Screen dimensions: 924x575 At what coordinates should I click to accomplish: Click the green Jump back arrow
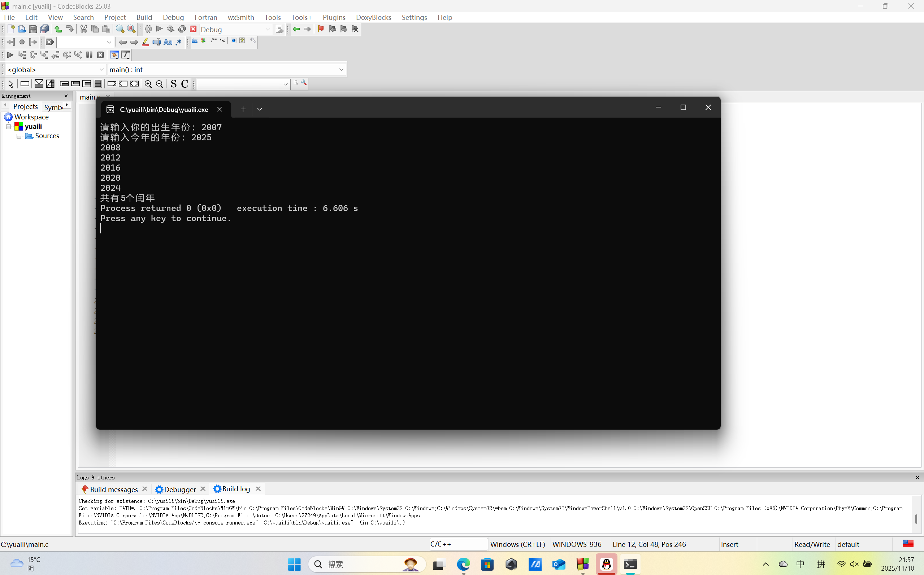pyautogui.click(x=296, y=29)
